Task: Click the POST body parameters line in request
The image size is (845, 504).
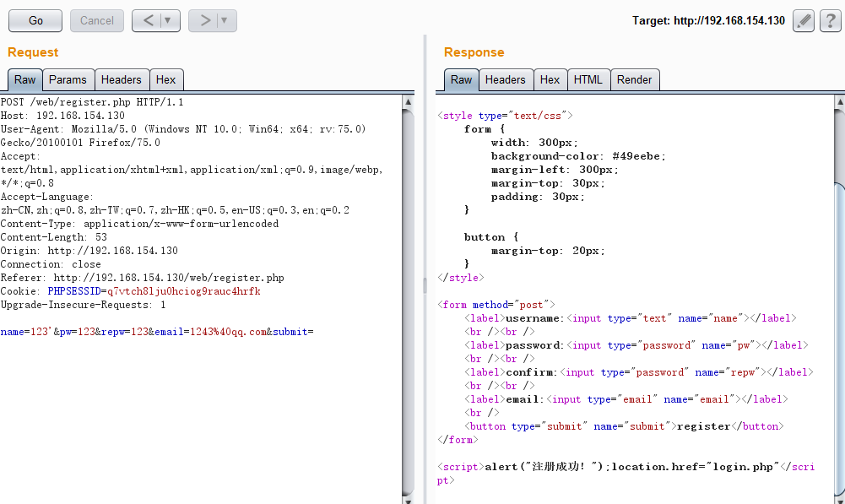Action: pos(157,332)
